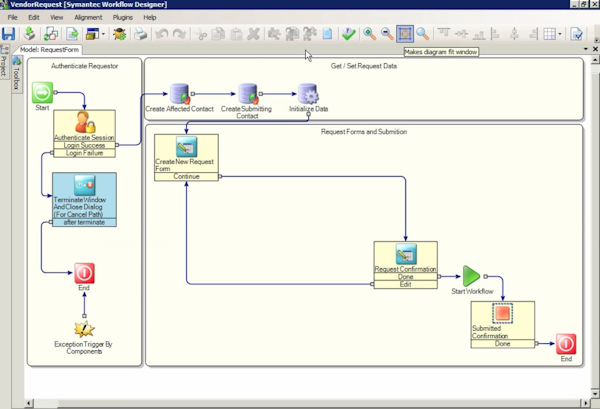This screenshot has width=600, height=409.
Task: Click the Copy icon in toolbar
Action: pos(218,34)
